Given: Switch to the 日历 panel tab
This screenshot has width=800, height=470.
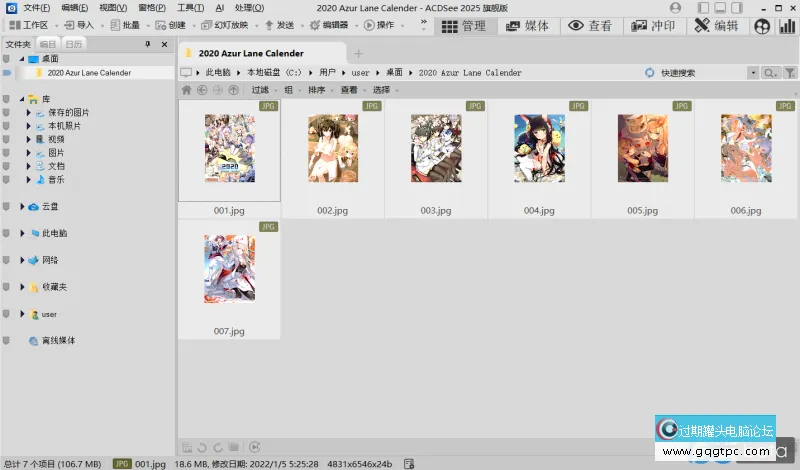Looking at the screenshot, I should [x=73, y=45].
